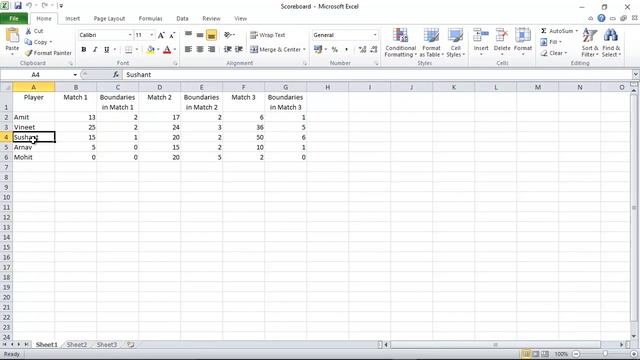
Task: Save workbook from Quick Access Toolbar
Action: pyautogui.click(x=18, y=6)
